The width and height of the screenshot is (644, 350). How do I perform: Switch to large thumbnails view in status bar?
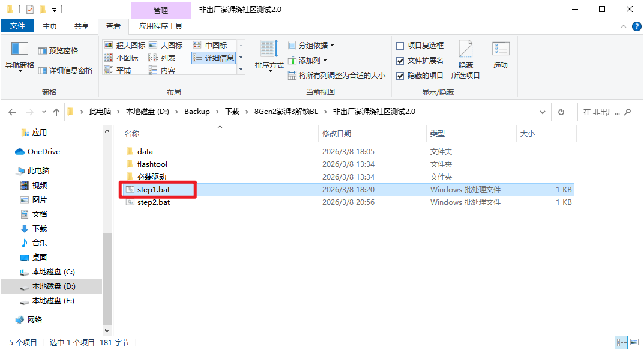click(634, 342)
